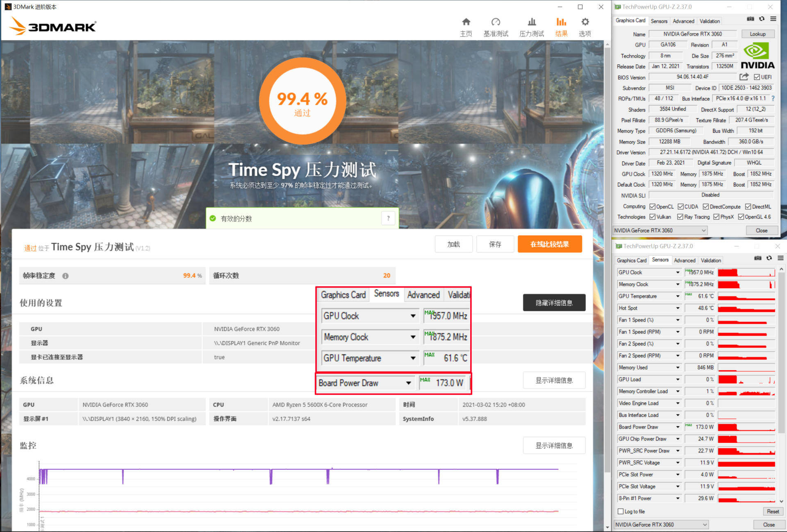Click BIOS export share icon in GPU-Z
The image size is (787, 532).
[x=744, y=77]
